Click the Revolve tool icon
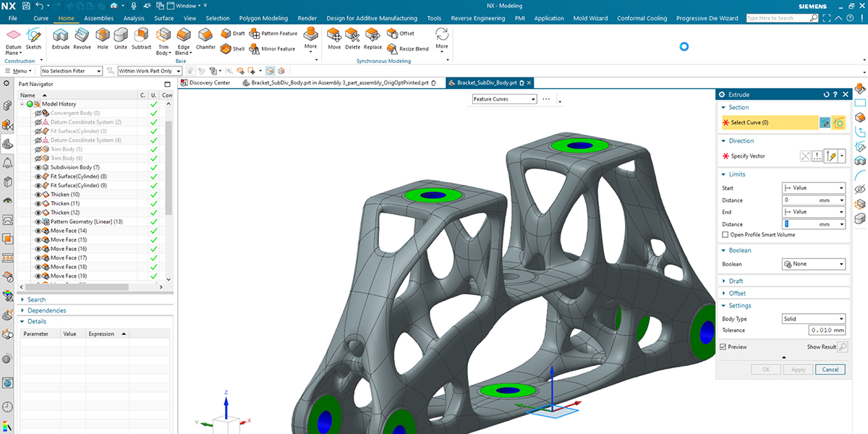 click(82, 36)
